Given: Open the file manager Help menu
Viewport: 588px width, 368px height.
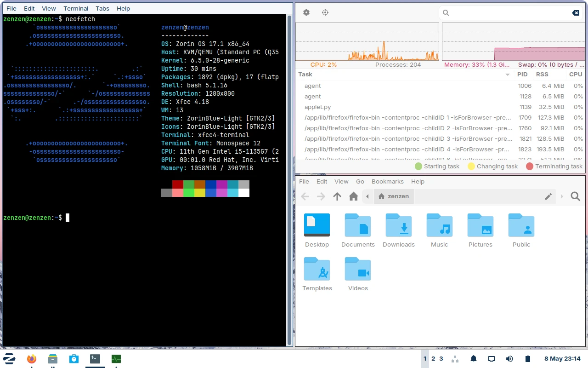Looking at the screenshot, I should (418, 182).
